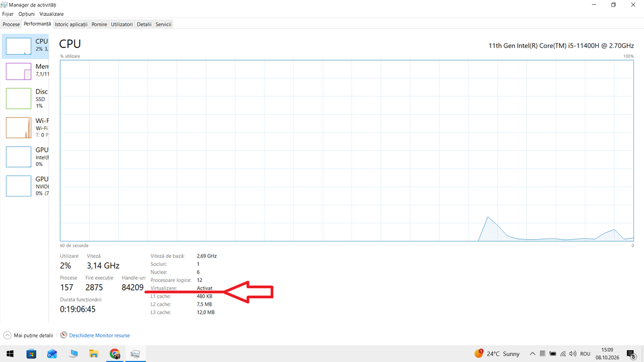The image size is (644, 362).
Task: Click the tray icon right of the arrow
Action: tap(542, 354)
